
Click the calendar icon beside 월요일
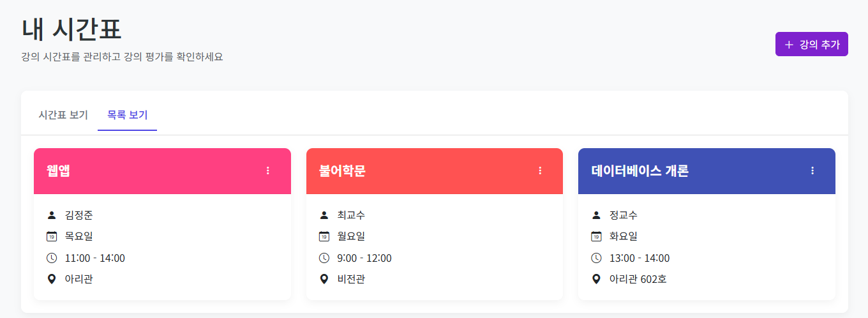click(324, 236)
